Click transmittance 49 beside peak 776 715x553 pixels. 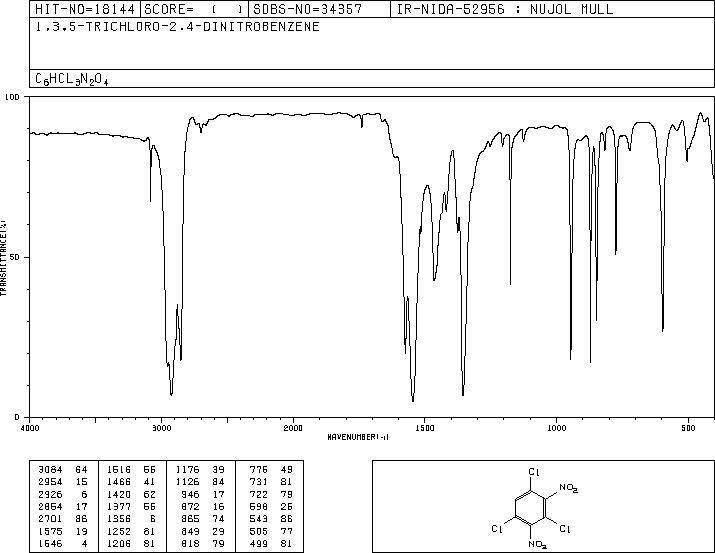287,470
